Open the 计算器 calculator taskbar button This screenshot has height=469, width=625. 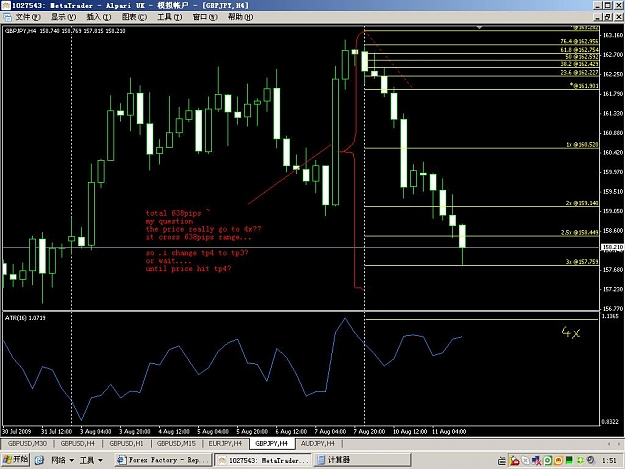(362, 460)
